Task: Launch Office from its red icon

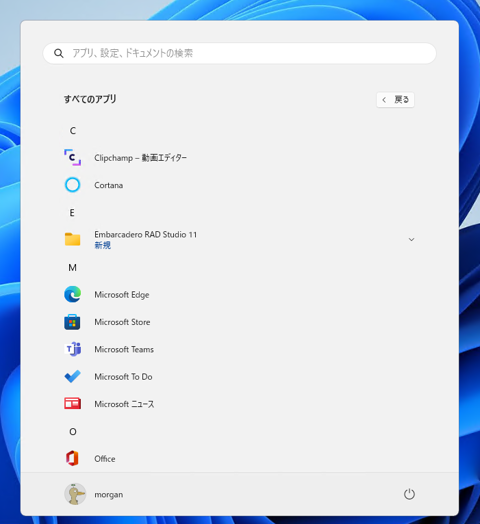Action: tap(72, 458)
